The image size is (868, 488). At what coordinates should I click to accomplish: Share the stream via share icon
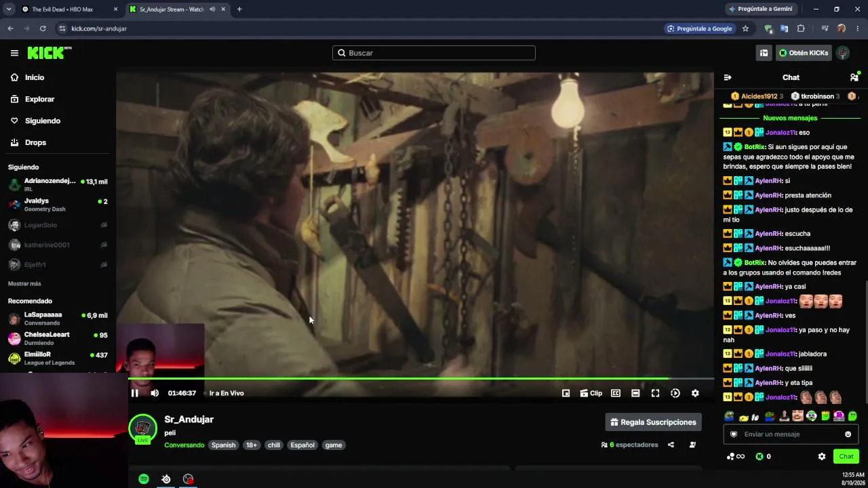tap(671, 445)
